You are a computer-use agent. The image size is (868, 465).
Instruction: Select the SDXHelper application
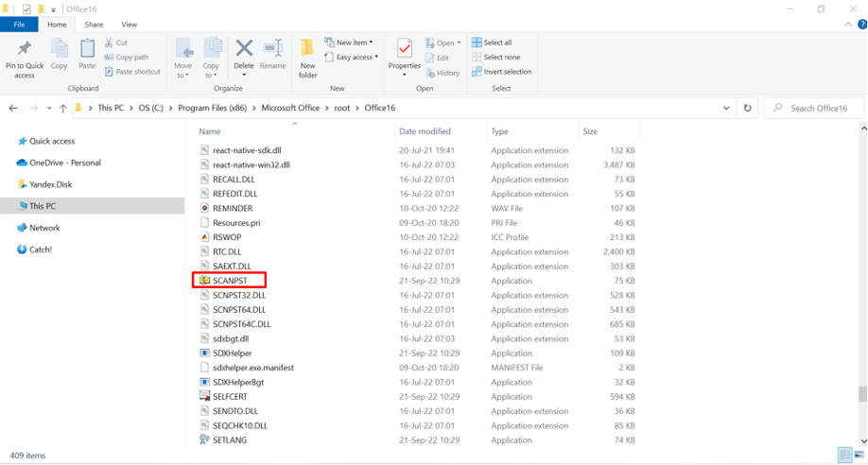point(232,353)
